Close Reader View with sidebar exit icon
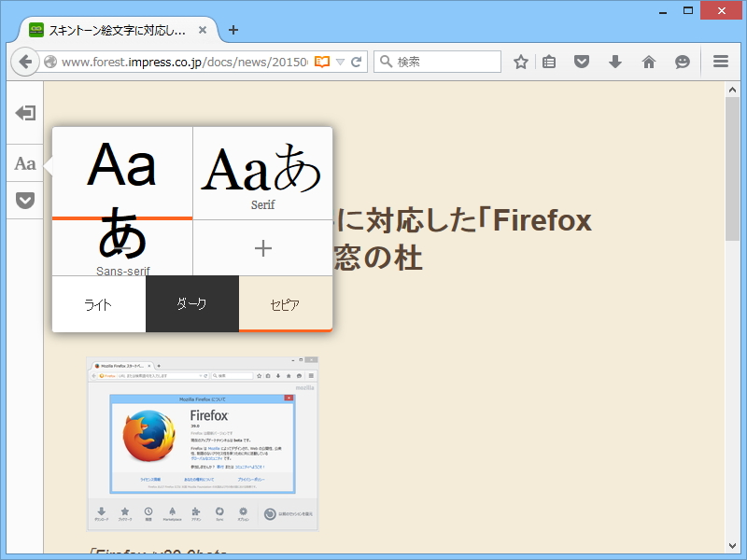This screenshot has width=747, height=560. pos(25,113)
